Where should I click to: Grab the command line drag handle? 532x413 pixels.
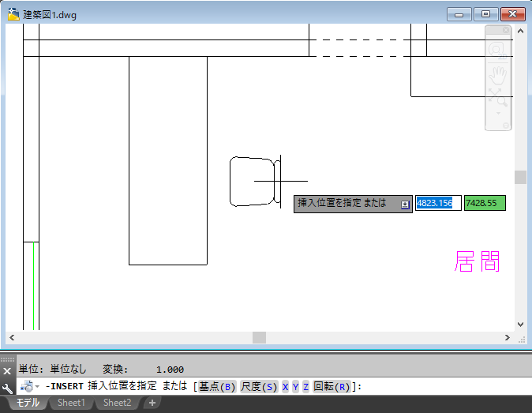tap(7, 359)
